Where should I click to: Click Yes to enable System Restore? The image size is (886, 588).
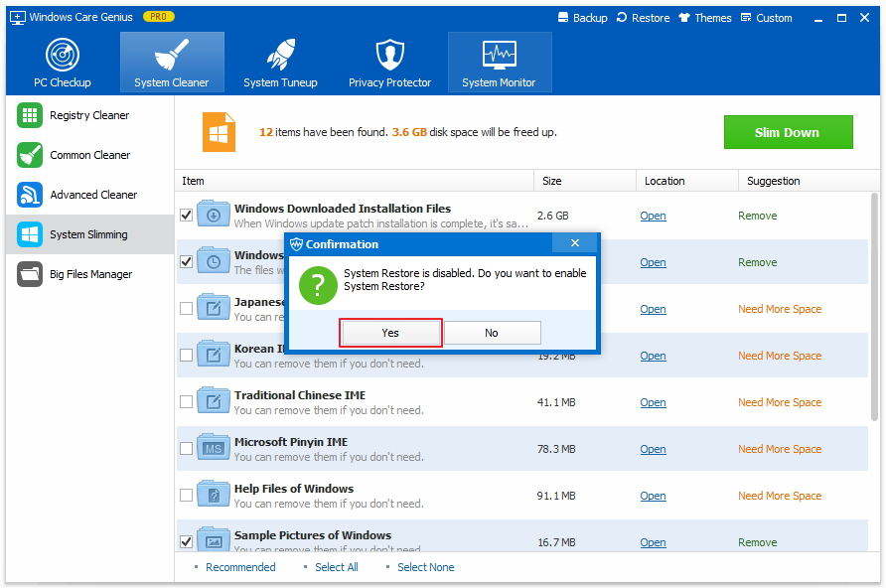[390, 333]
